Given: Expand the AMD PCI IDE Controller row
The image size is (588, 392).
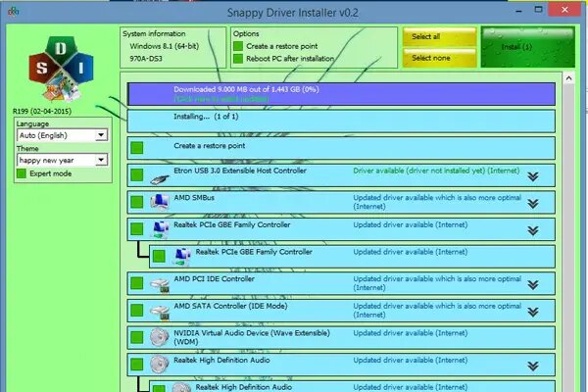Looking at the screenshot, I should pos(533,285).
